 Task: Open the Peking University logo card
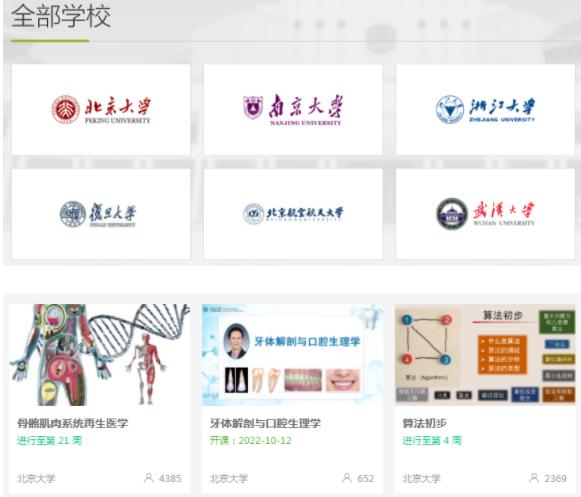[101, 109]
